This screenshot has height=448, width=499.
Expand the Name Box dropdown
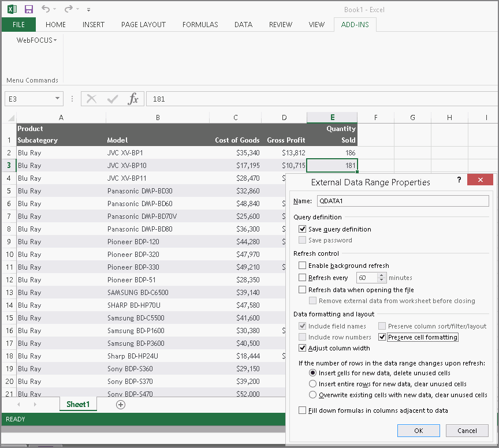57,98
